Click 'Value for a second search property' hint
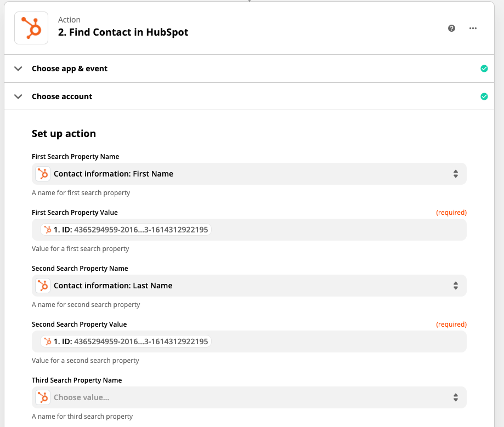 85,361
